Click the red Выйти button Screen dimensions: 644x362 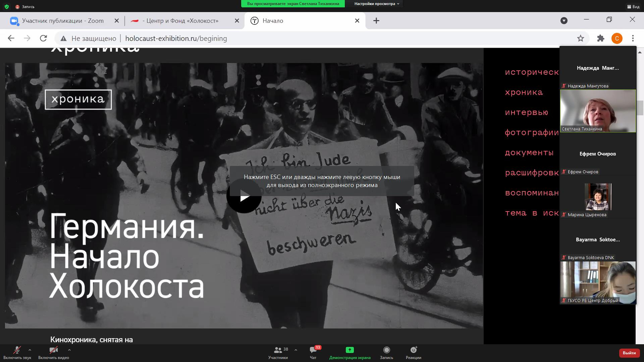[x=629, y=353]
